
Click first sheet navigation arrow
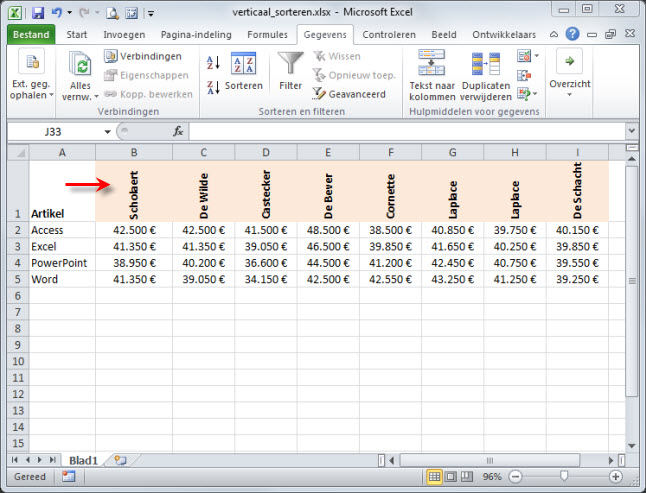click(15, 460)
